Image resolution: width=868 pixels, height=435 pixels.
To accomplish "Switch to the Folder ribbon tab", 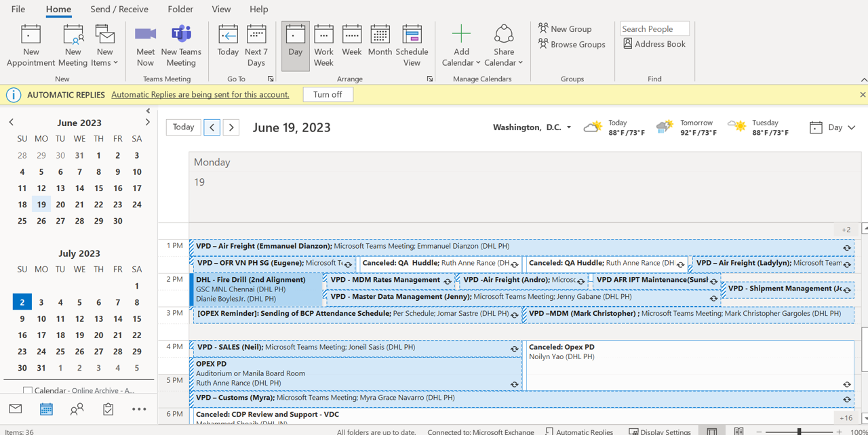I will (x=180, y=9).
